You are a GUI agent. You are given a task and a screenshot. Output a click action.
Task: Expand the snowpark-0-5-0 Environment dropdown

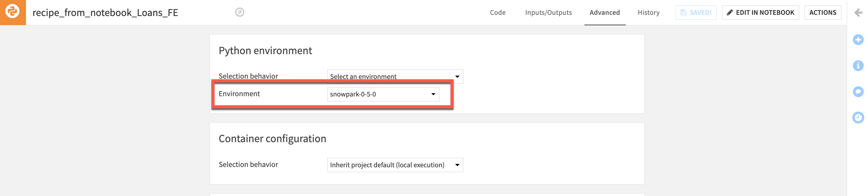383,94
